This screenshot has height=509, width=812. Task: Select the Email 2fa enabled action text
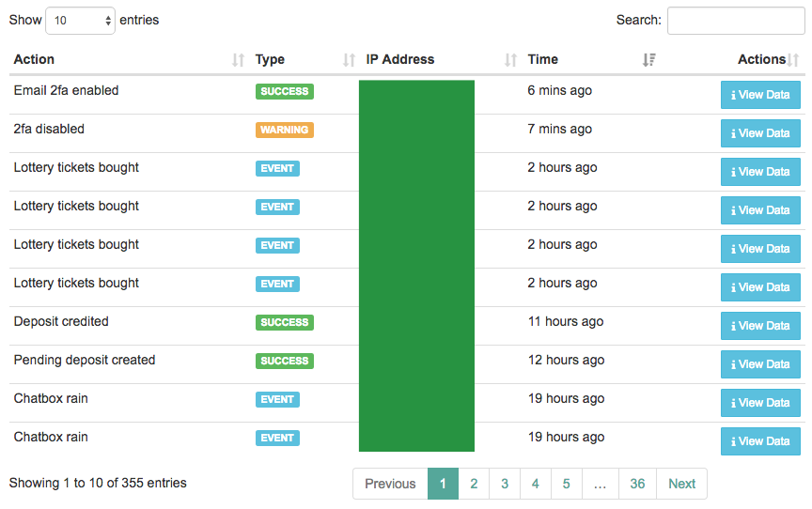tap(67, 90)
